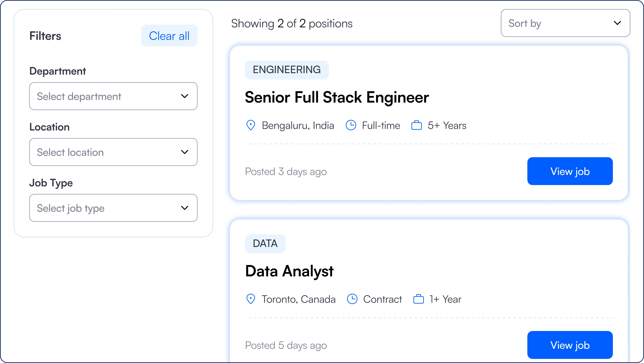
Task: View job for Senior Full Stack Engineer
Action: (x=570, y=171)
